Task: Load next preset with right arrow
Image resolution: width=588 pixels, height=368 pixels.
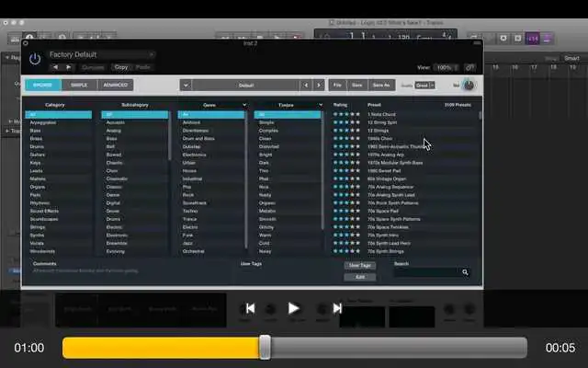Action: [x=319, y=86]
